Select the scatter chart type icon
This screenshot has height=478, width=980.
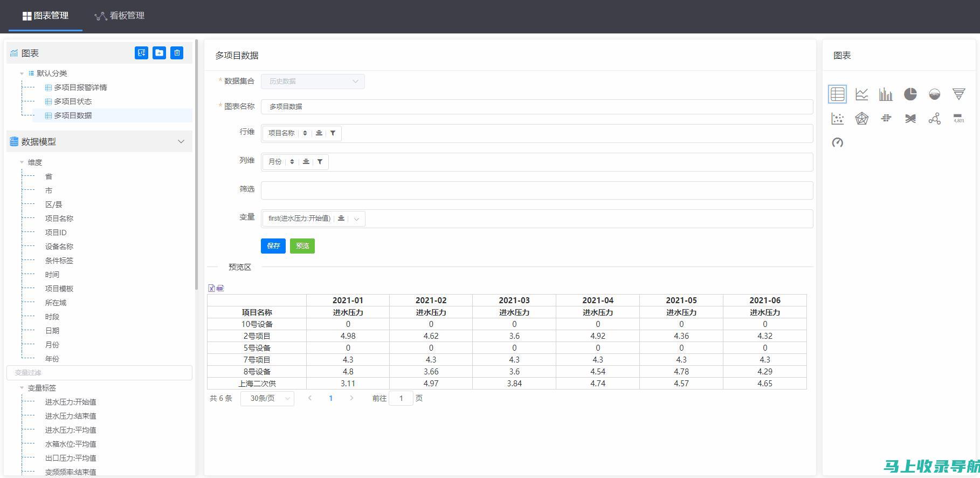837,118
